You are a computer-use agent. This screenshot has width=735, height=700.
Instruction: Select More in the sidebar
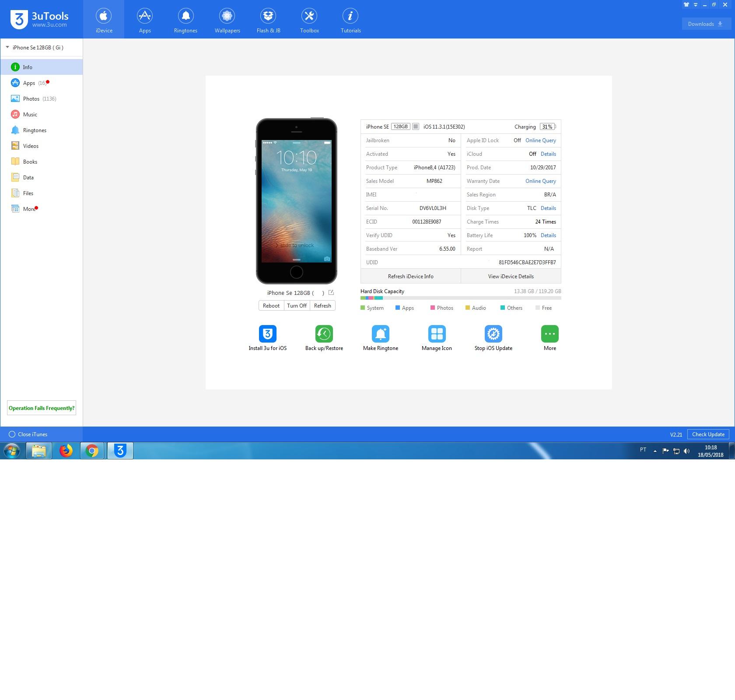point(42,209)
